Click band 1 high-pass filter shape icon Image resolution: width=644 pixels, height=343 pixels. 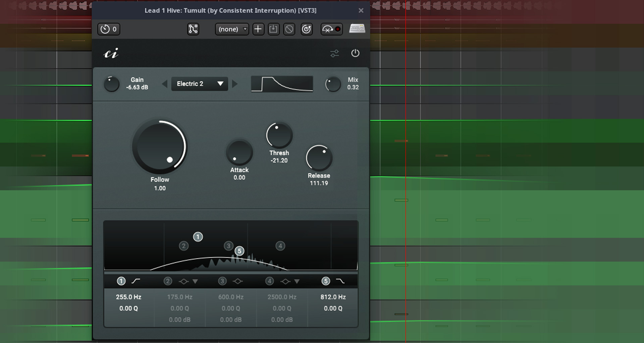(x=136, y=281)
